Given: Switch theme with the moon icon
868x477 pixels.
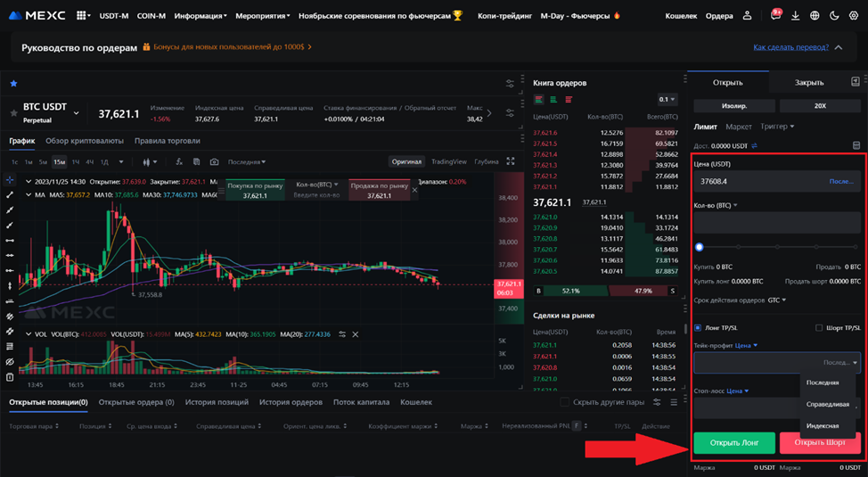Looking at the screenshot, I should (x=834, y=16).
